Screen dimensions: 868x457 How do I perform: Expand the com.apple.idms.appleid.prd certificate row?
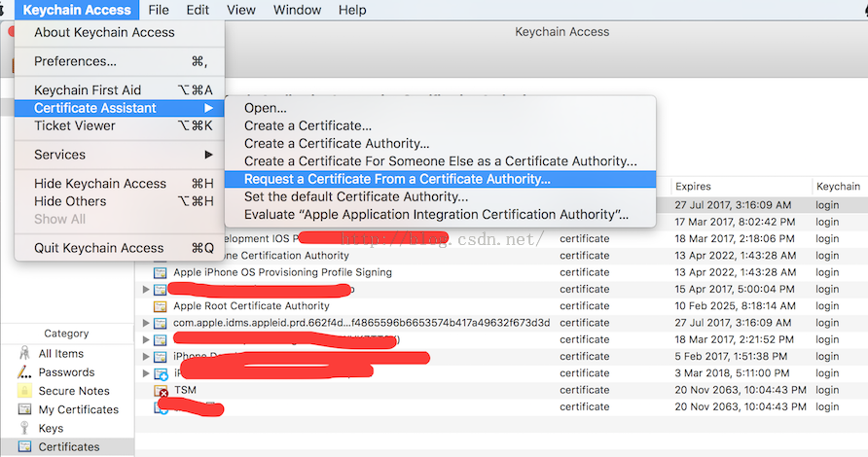(147, 323)
